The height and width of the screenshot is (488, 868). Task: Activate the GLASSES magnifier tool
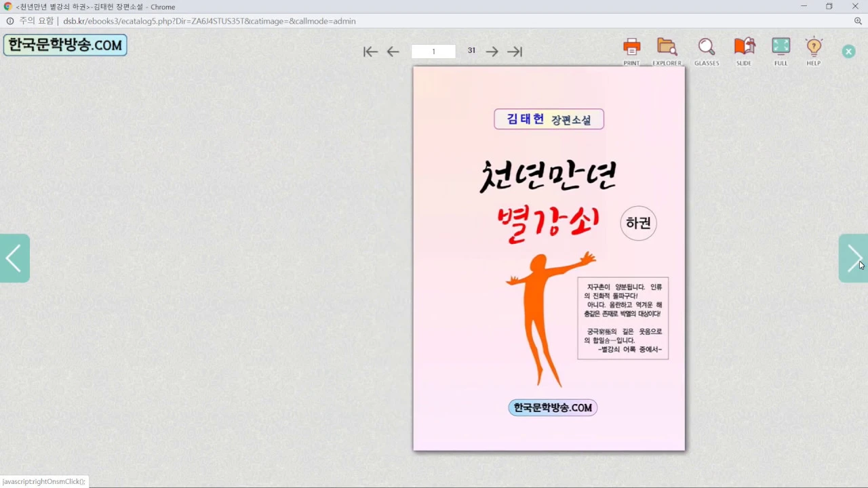tap(707, 52)
